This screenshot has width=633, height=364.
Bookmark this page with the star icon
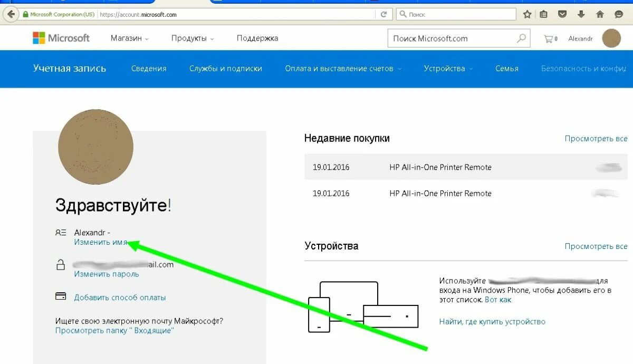pos(527,14)
